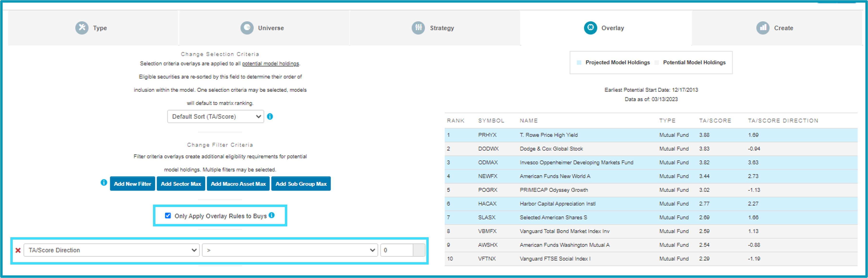Open the Default Sort (TA/Score) dropdown
The height and width of the screenshot is (278, 868).
pyautogui.click(x=216, y=117)
